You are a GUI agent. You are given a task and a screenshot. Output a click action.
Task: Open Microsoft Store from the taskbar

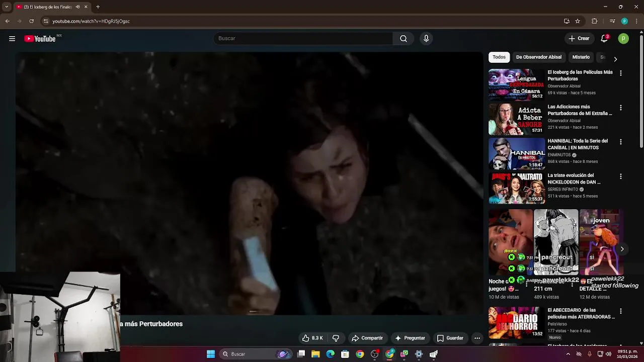(x=345, y=354)
